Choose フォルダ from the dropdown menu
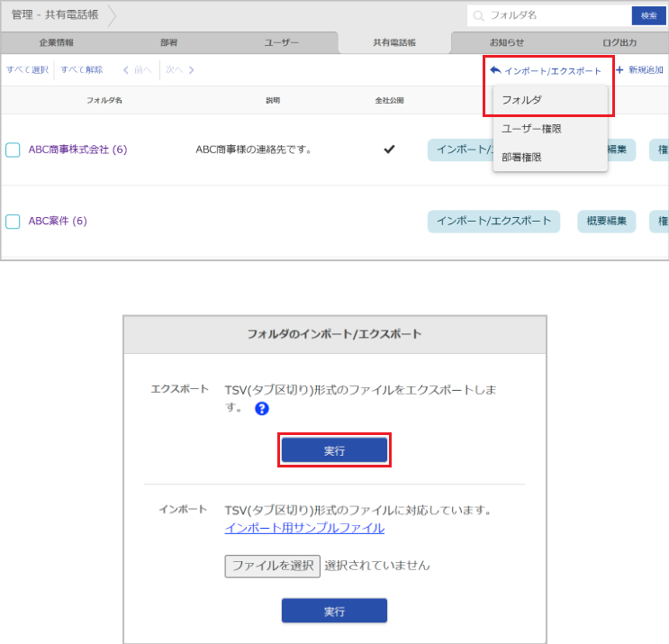Image resolution: width=669 pixels, height=644 pixels. click(x=521, y=100)
